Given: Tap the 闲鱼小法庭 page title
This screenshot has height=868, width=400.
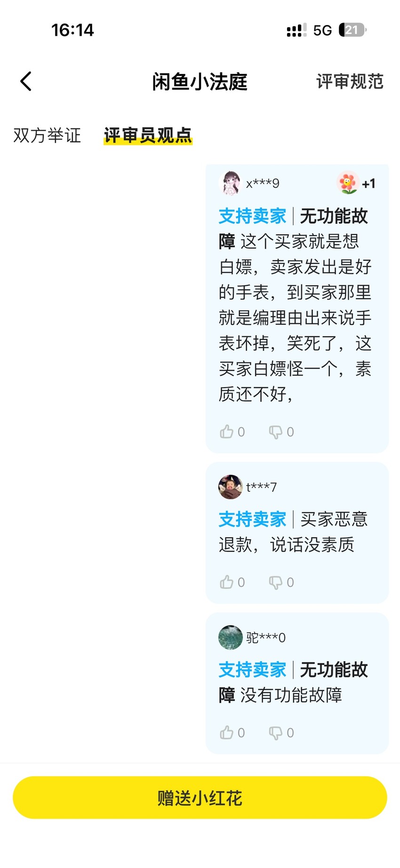Looking at the screenshot, I should [x=200, y=81].
